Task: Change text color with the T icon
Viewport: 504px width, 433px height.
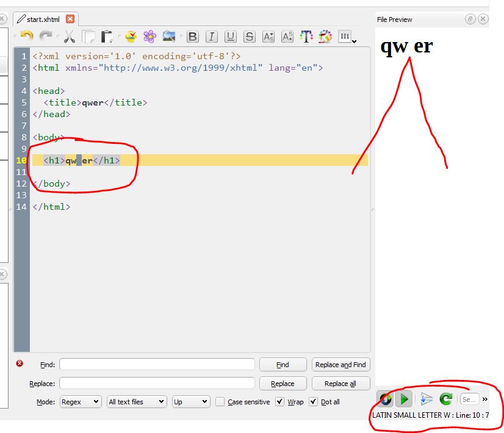Action: [x=306, y=37]
